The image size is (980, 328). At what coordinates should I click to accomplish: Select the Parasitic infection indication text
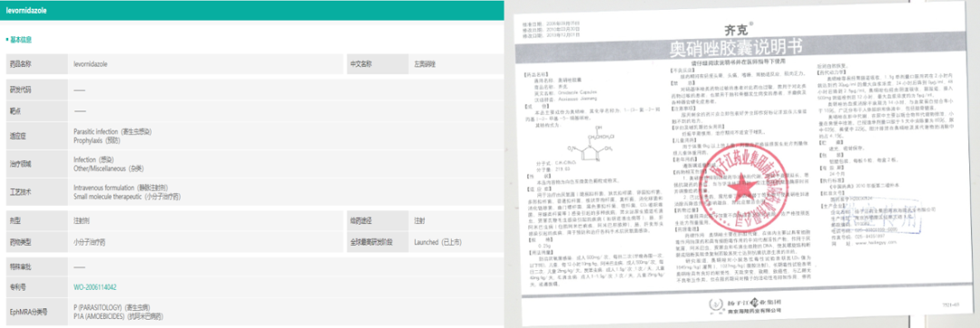[x=113, y=131]
